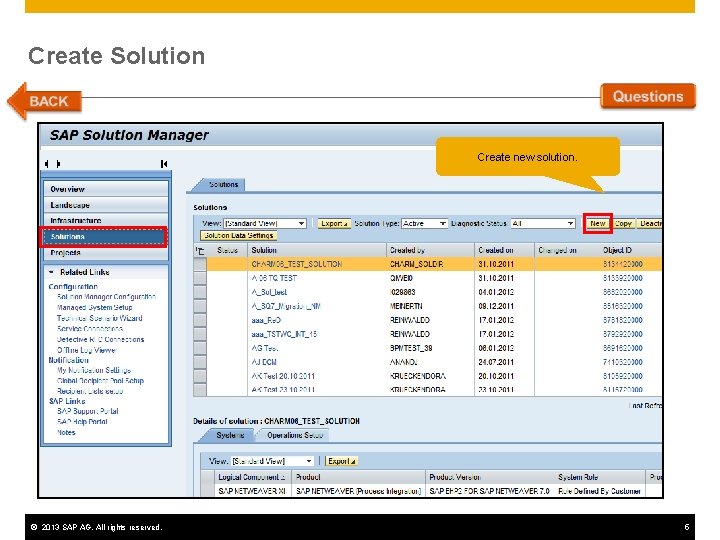The image size is (720, 540).
Task: Click the orange BACK arrow
Action: (44, 101)
